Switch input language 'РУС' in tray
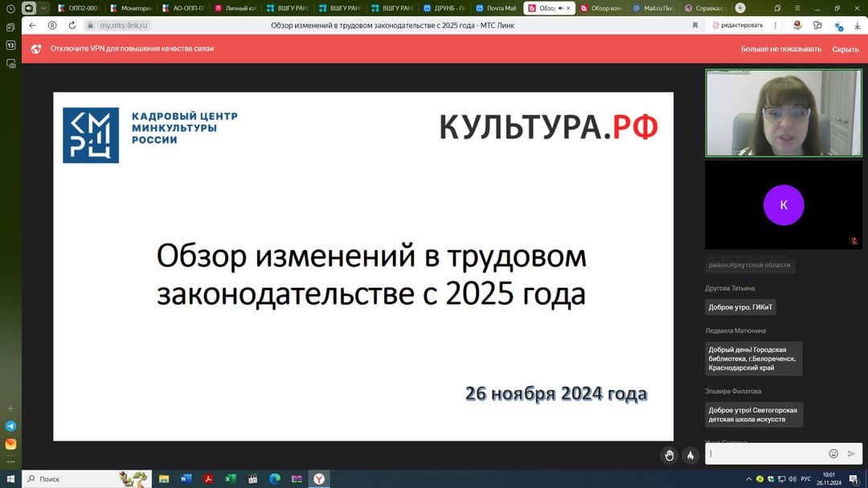The width and height of the screenshot is (868, 488). click(x=806, y=479)
